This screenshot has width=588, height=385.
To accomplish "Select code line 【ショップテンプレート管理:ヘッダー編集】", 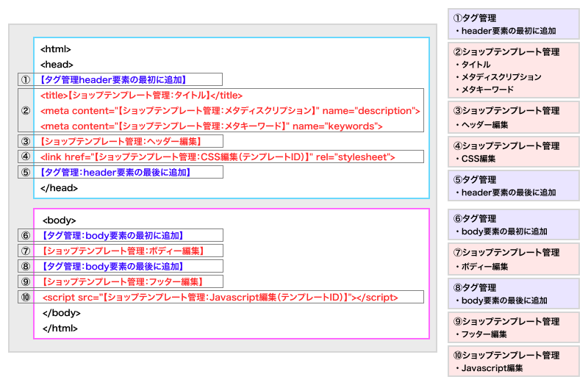I will pos(121,141).
